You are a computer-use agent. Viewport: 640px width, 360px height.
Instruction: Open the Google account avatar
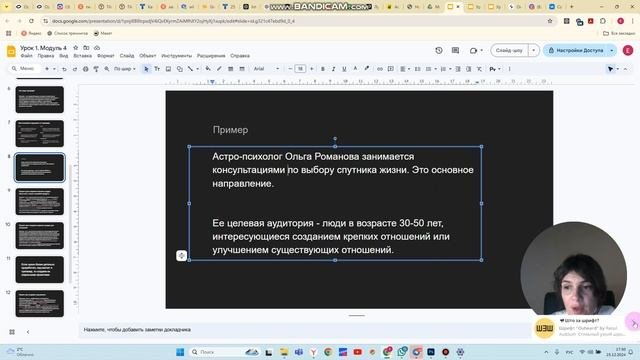click(x=628, y=50)
